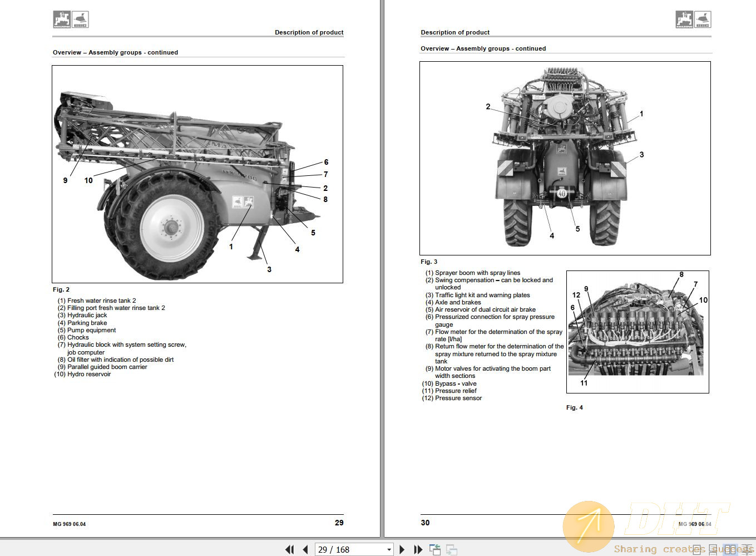Click '(9) Parallel guided boom carrier'
This screenshot has width=756, height=556.
tap(102, 367)
